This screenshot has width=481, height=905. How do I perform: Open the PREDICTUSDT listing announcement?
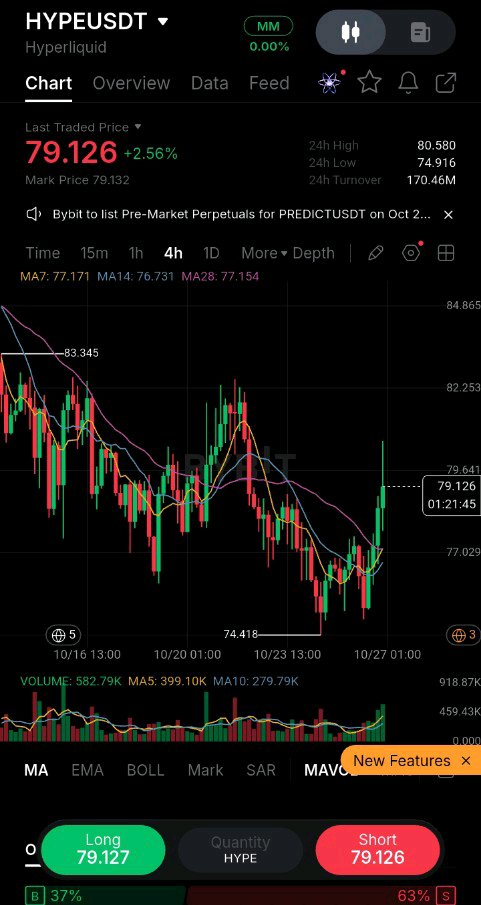241,215
